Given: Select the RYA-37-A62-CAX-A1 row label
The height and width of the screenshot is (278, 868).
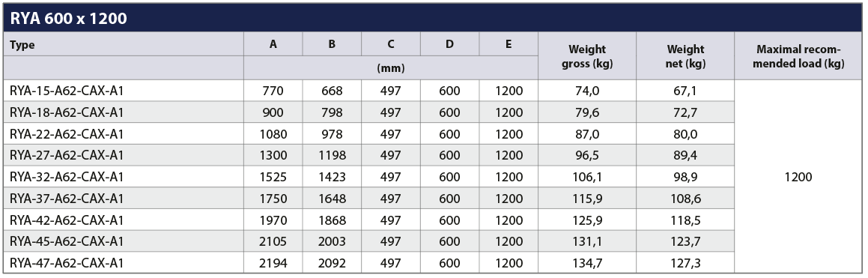Looking at the screenshot, I should (67, 199).
